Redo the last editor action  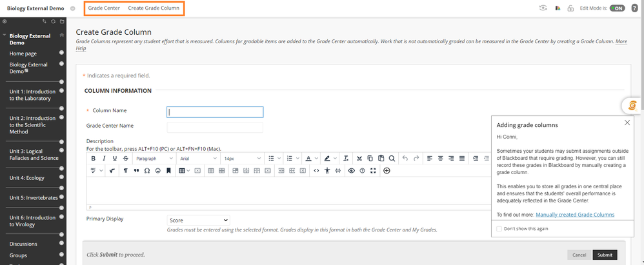point(416,159)
